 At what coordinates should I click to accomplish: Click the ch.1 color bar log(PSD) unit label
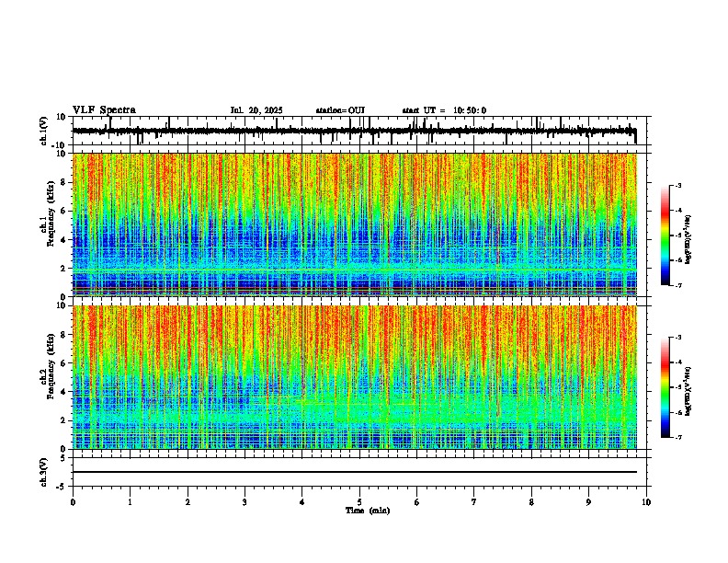(688, 239)
